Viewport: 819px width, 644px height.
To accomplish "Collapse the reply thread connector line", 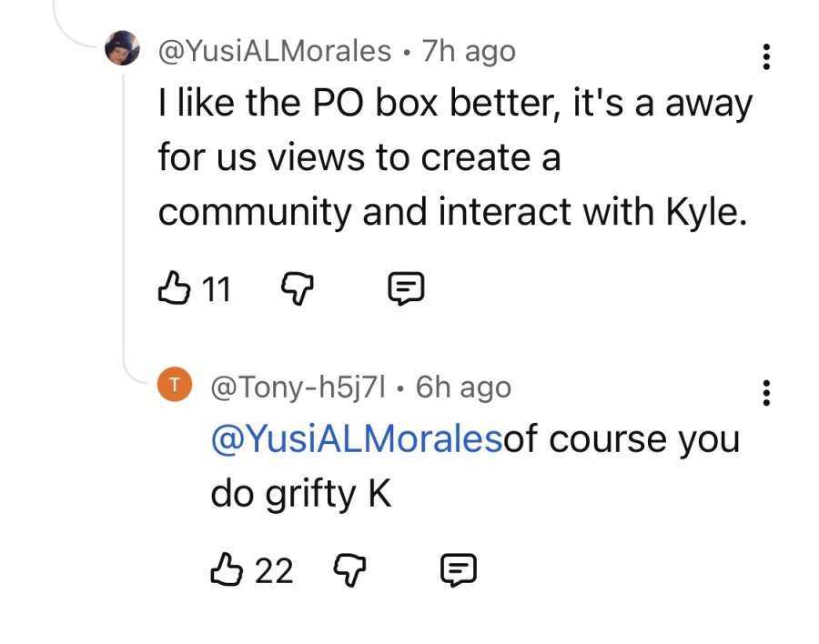I will (125, 219).
